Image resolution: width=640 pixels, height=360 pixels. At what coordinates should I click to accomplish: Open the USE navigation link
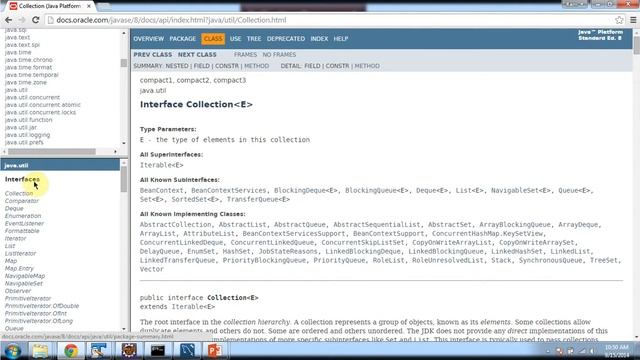(235, 39)
